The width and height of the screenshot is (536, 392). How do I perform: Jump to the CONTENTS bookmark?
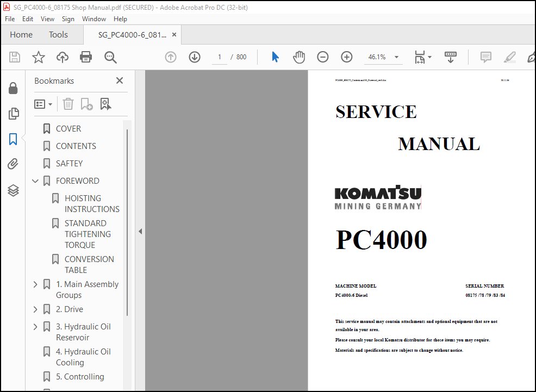tap(76, 146)
